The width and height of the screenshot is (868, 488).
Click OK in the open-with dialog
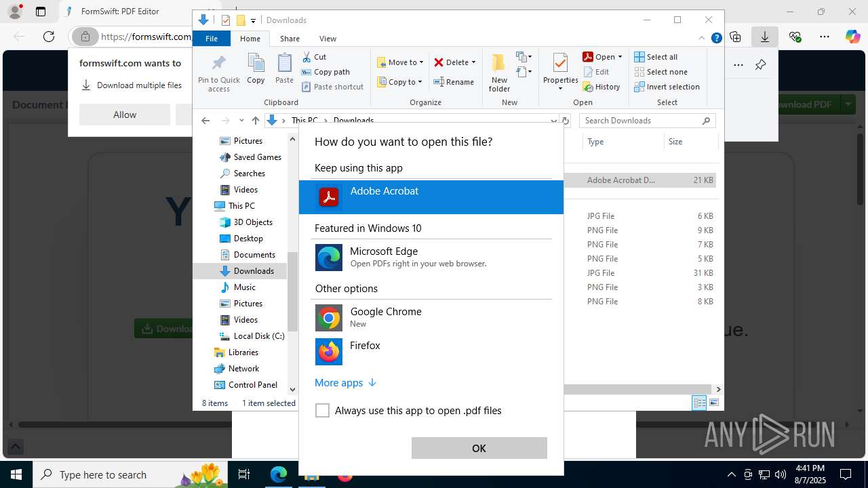(x=479, y=448)
